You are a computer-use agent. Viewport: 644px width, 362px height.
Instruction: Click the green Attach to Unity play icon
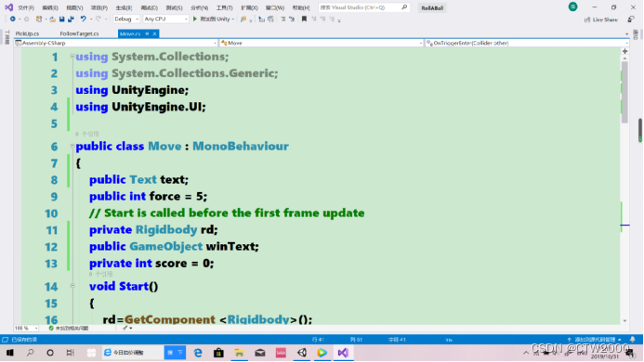195,19
